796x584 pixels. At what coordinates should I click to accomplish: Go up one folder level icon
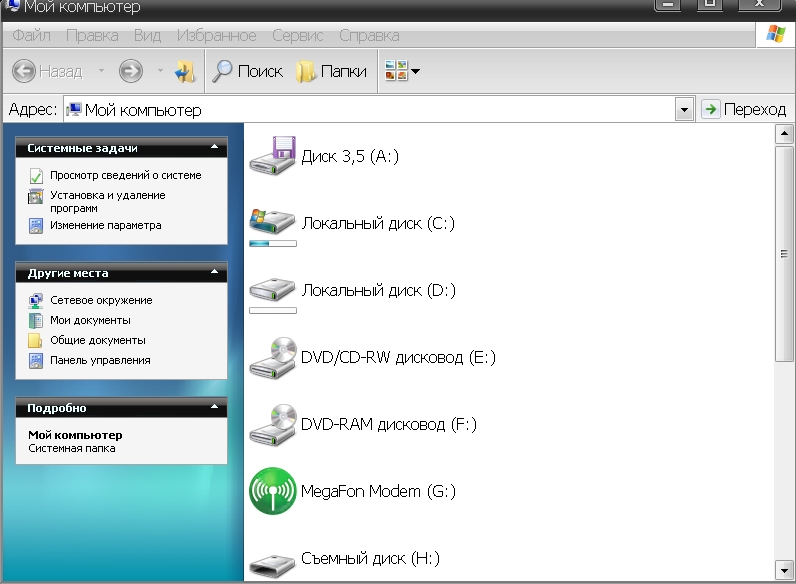click(x=184, y=71)
